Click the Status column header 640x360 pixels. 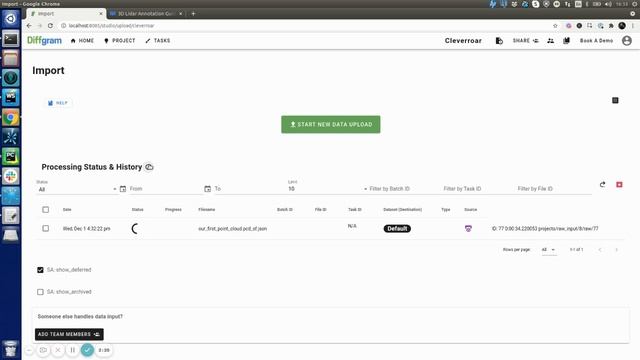tap(138, 209)
